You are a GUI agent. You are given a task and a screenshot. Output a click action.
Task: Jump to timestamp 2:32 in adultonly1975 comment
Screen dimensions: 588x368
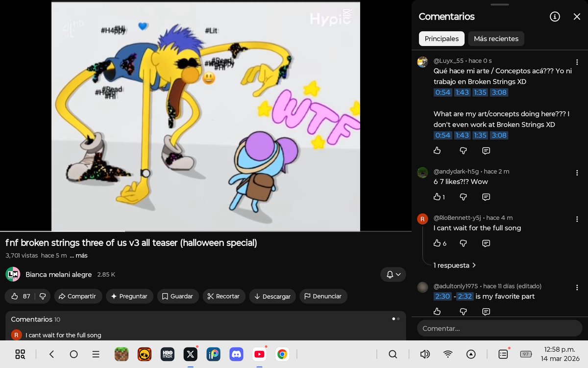(465, 296)
